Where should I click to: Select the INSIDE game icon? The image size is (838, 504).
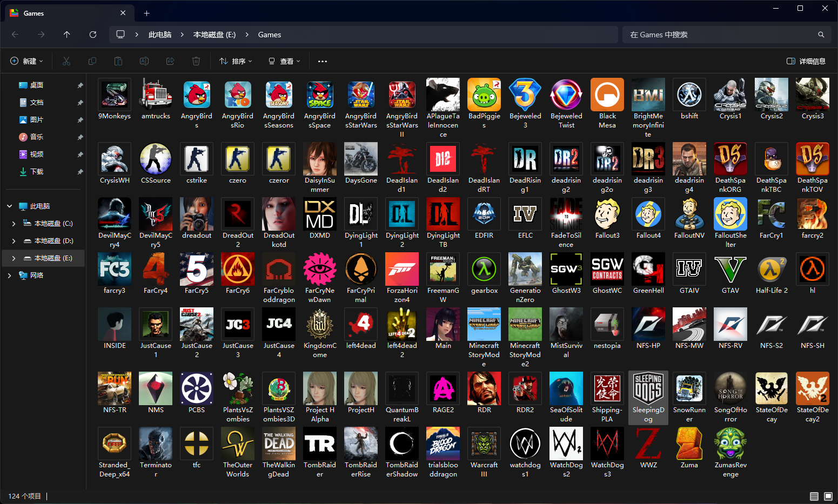(x=115, y=325)
